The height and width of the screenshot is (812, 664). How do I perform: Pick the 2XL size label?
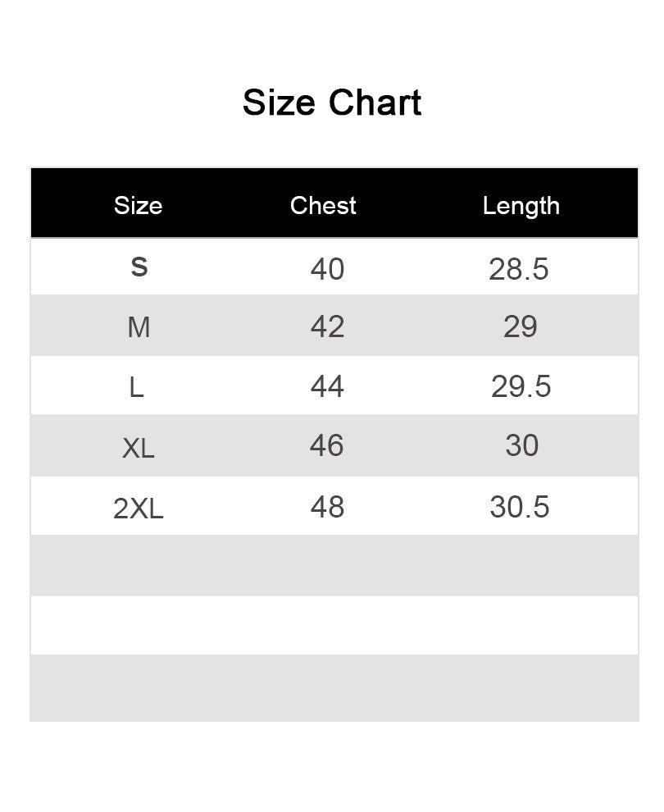pyautogui.click(x=138, y=509)
